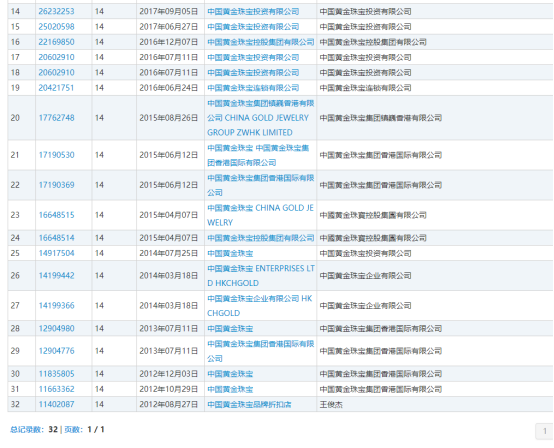Open 中国黄金珠宝 CHINA GOLD JEWELRY link in row 23
554x448 pixels.
coord(260,215)
